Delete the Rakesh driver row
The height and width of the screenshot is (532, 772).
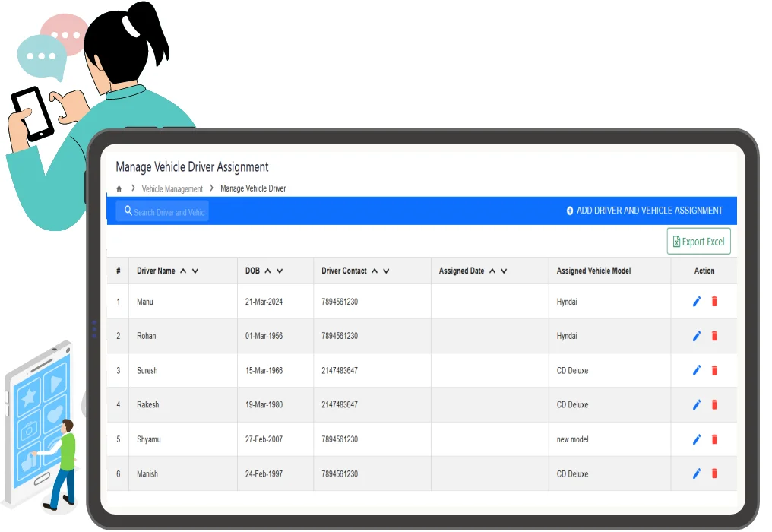tap(714, 405)
